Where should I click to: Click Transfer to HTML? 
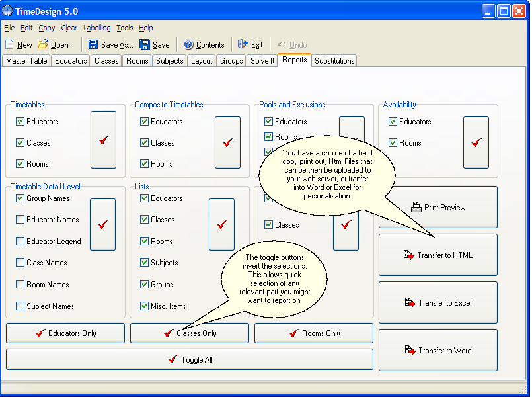438,255
